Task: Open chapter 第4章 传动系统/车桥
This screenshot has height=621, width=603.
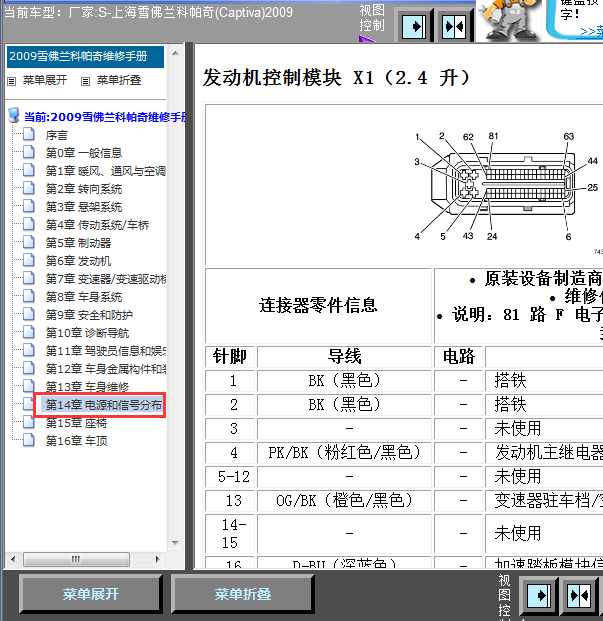Action: point(97,225)
